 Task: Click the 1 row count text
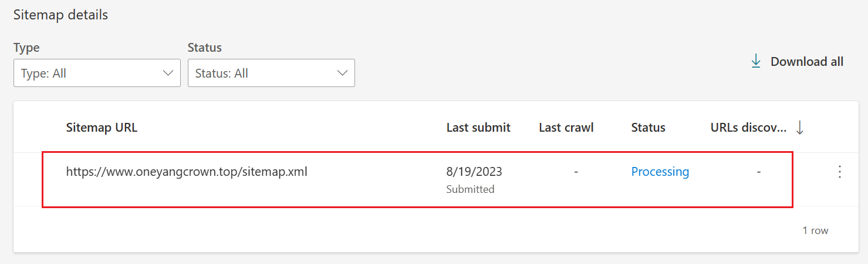(815, 230)
